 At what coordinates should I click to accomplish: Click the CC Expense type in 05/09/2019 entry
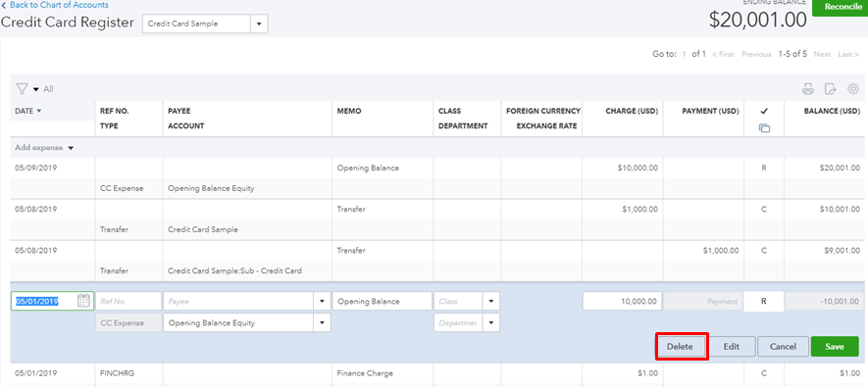(x=122, y=188)
